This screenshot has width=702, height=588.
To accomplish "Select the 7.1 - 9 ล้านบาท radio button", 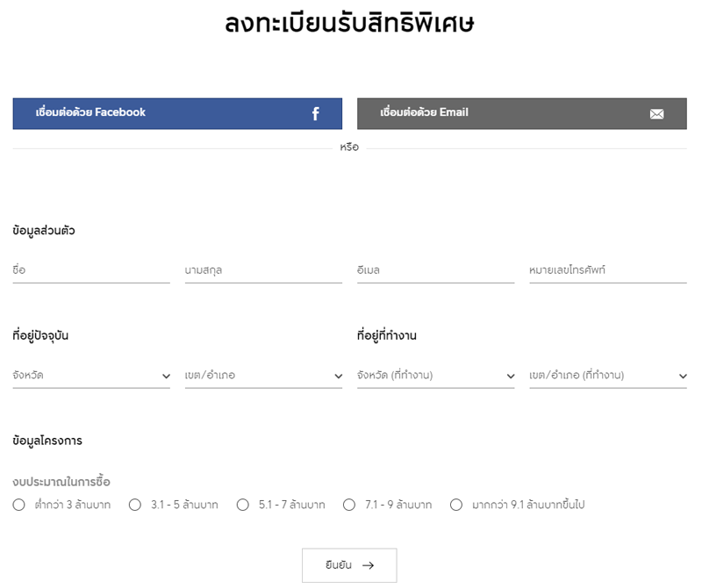I will coord(349,505).
